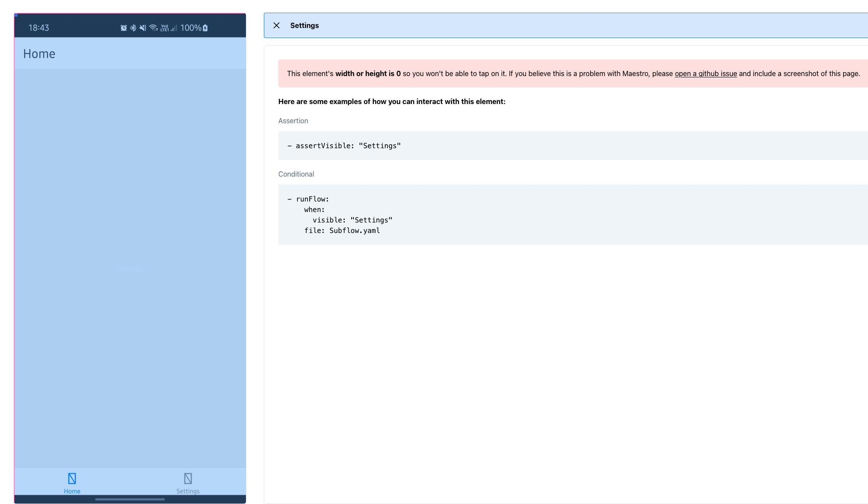Click the Wi-Fi status bar icon
Viewport: 868px width, 504px height.
(x=153, y=28)
